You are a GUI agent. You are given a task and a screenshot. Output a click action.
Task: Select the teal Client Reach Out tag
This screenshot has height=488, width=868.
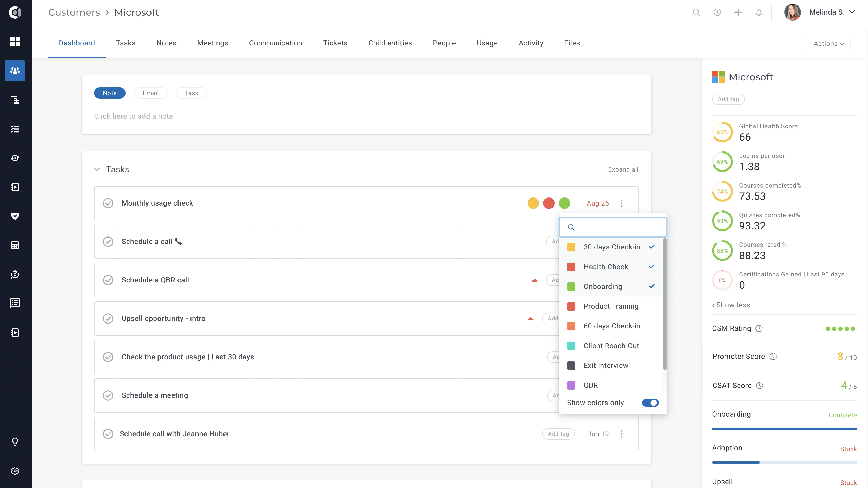(610, 346)
